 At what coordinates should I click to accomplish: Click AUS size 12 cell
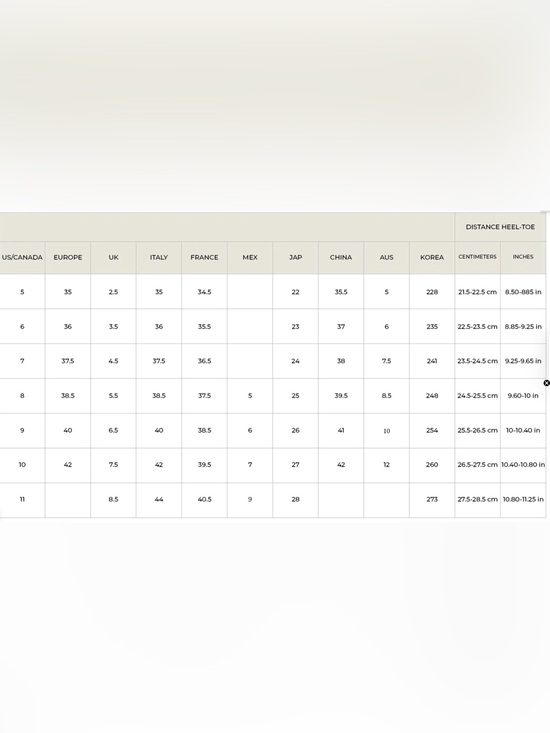[386, 465]
